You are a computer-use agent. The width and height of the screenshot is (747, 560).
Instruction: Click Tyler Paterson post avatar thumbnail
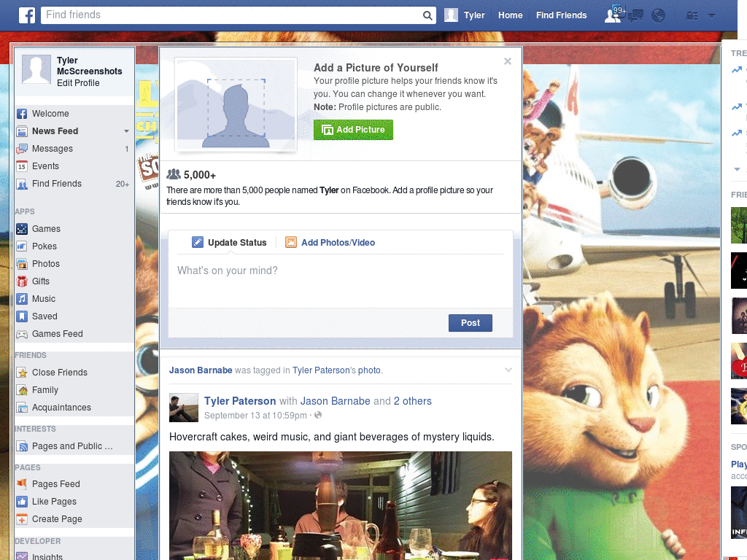183,408
